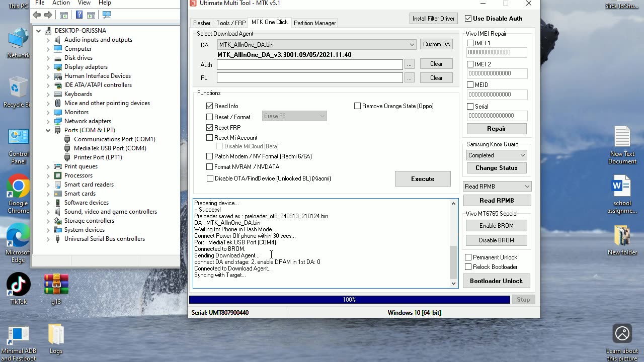Open the Help menu in Device Manager
The image size is (644, 362).
click(x=105, y=3)
